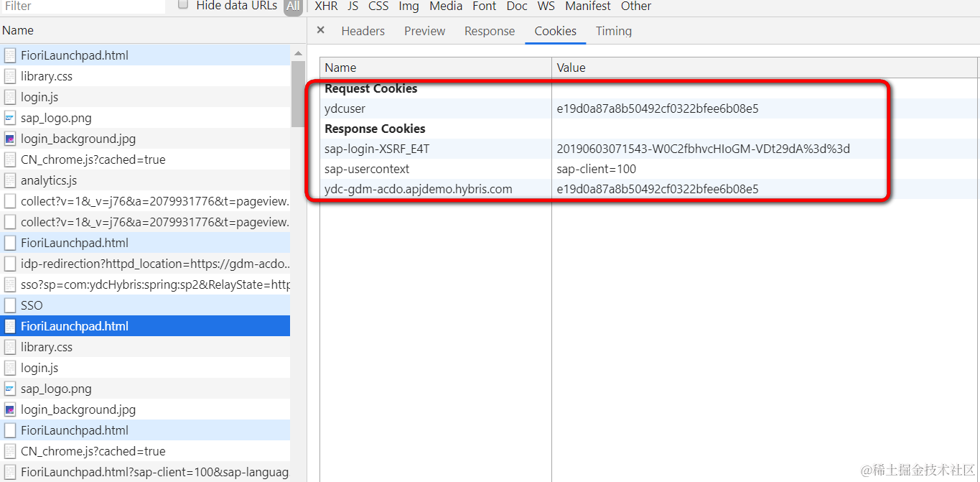Select the Cookies tab

coord(555,31)
